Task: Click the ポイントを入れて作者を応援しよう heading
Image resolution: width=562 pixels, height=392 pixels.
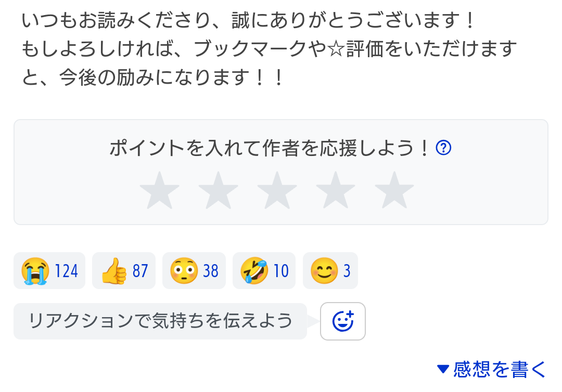Action: [270, 149]
